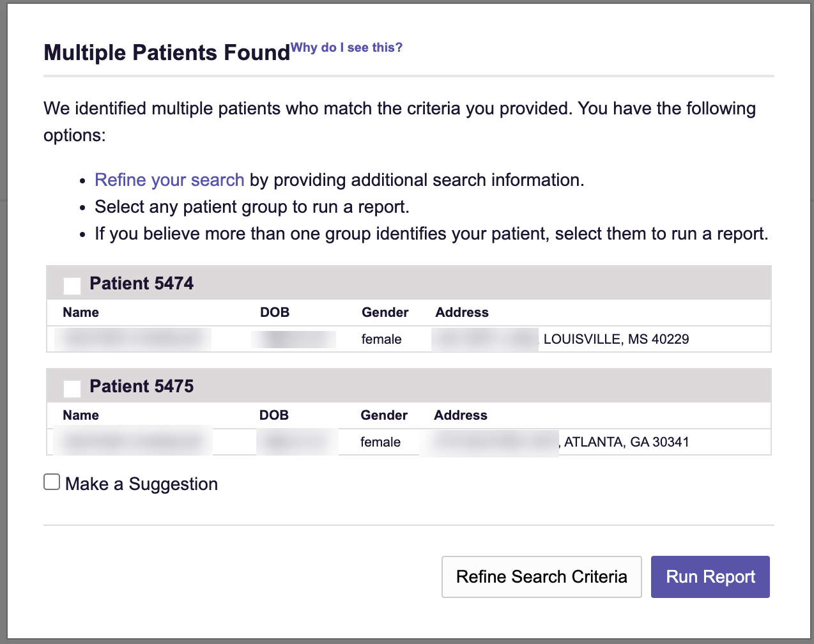Click the Multiple Patients Found heading
This screenshot has width=814, height=644.
(166, 52)
